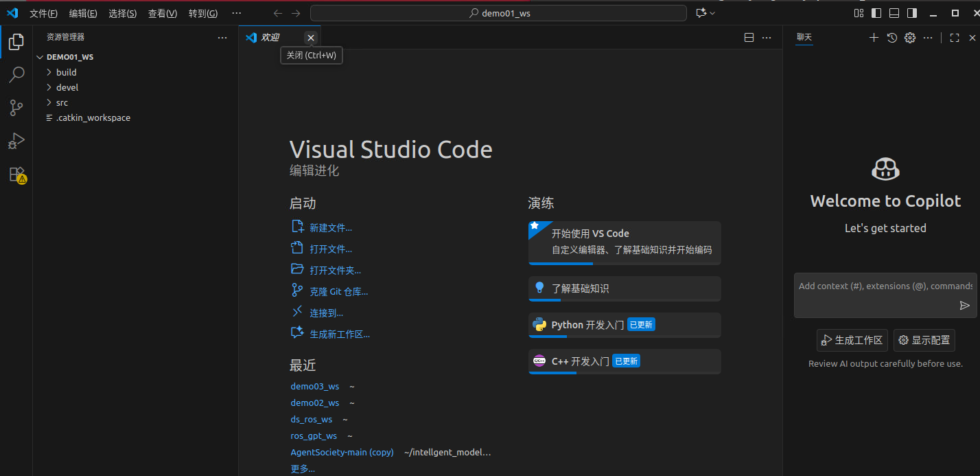Open chat settings gear

tap(910, 38)
